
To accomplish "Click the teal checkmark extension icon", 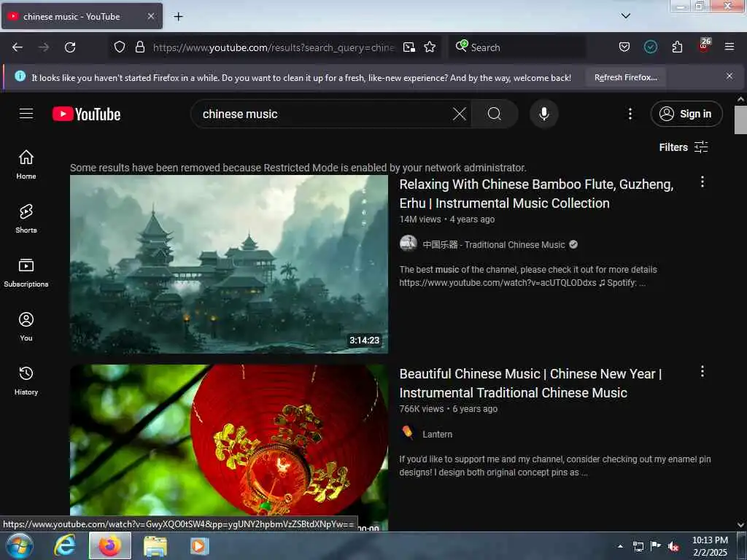I will [x=650, y=47].
